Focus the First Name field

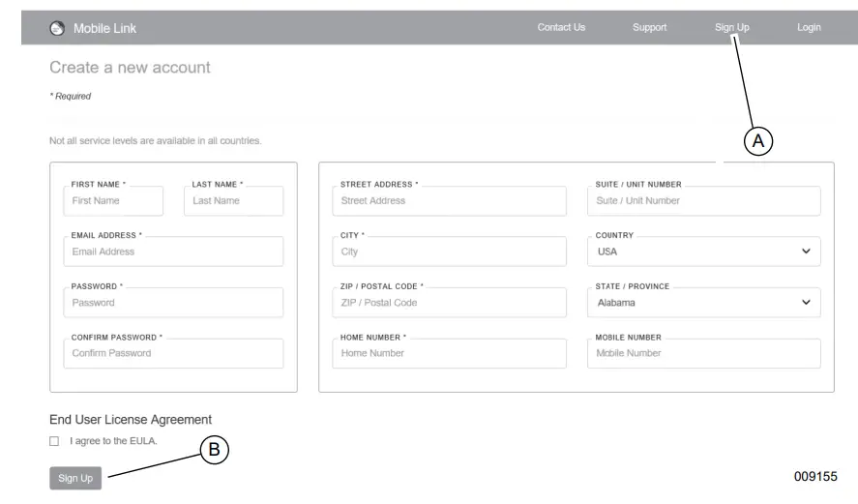coord(113,201)
